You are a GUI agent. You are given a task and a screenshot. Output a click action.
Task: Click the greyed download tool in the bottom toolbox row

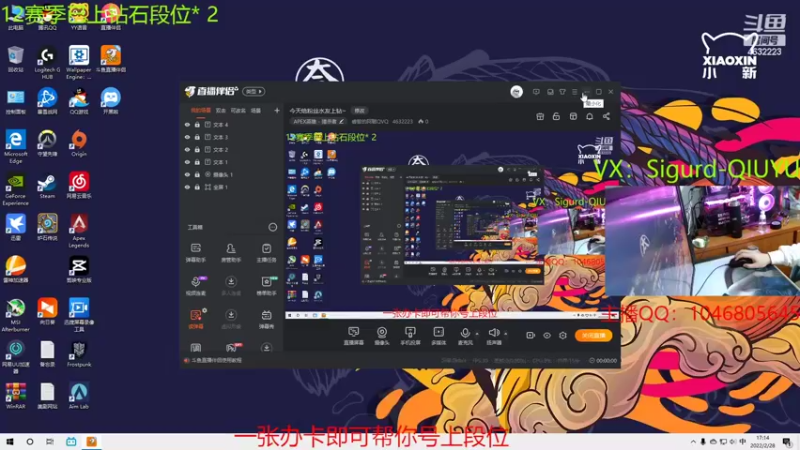click(x=266, y=348)
